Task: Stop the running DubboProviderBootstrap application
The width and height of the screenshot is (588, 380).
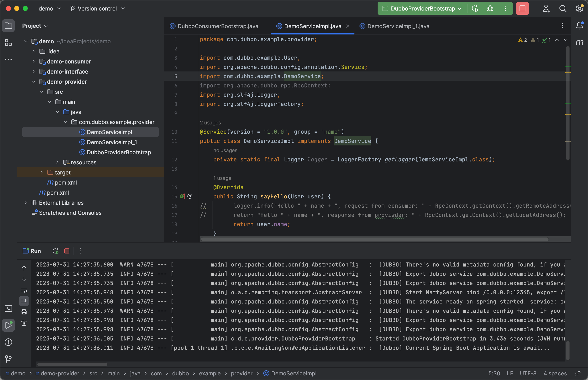Action: pyautogui.click(x=522, y=9)
